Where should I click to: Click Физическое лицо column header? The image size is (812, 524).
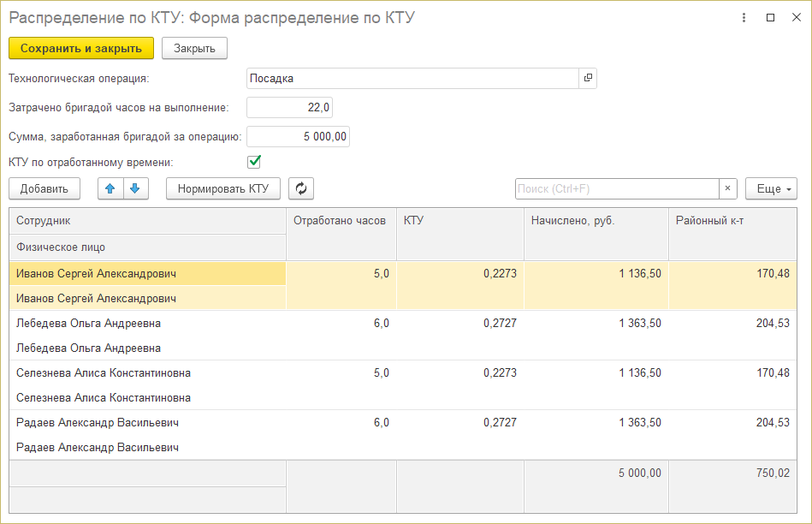coord(147,247)
